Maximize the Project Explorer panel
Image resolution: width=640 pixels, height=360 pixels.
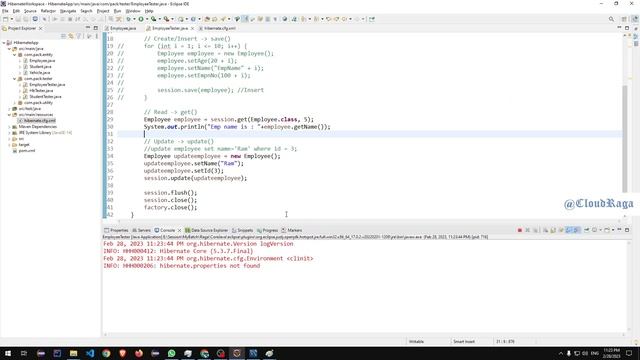tap(96, 28)
